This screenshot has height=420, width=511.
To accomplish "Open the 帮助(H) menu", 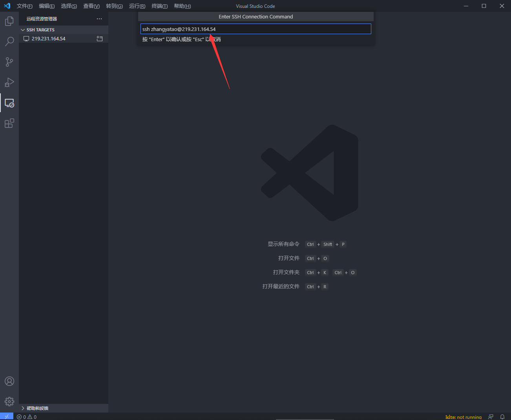I will [x=182, y=6].
